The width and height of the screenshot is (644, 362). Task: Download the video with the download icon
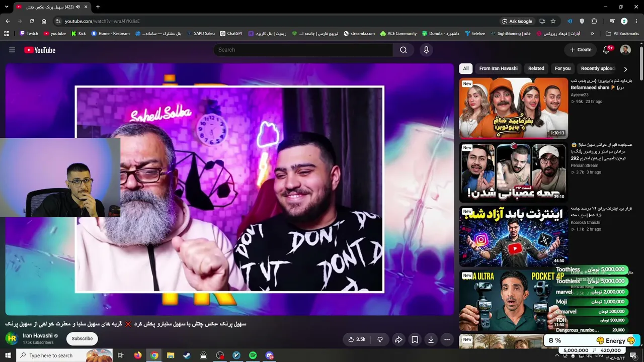click(431, 339)
